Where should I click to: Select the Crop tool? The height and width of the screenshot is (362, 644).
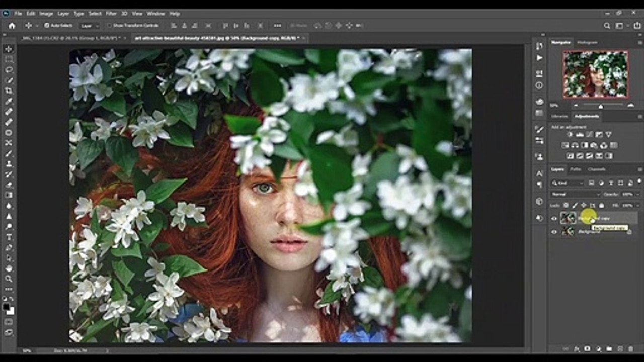pyautogui.click(x=8, y=90)
